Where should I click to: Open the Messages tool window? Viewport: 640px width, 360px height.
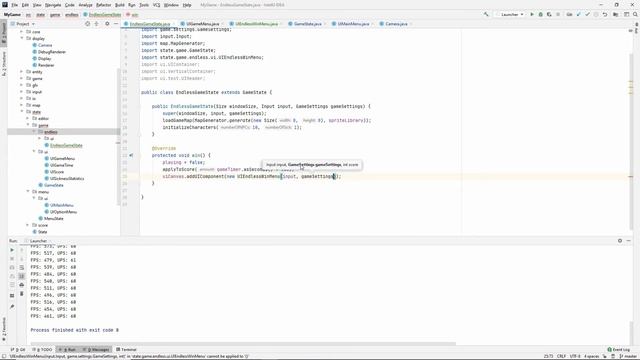tap(96, 350)
